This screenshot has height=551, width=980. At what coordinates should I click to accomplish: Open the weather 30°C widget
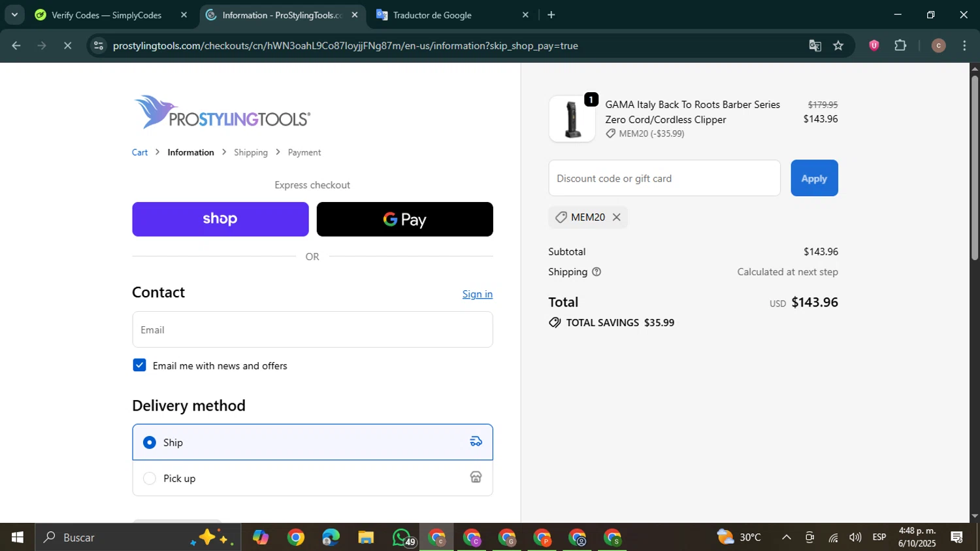739,537
